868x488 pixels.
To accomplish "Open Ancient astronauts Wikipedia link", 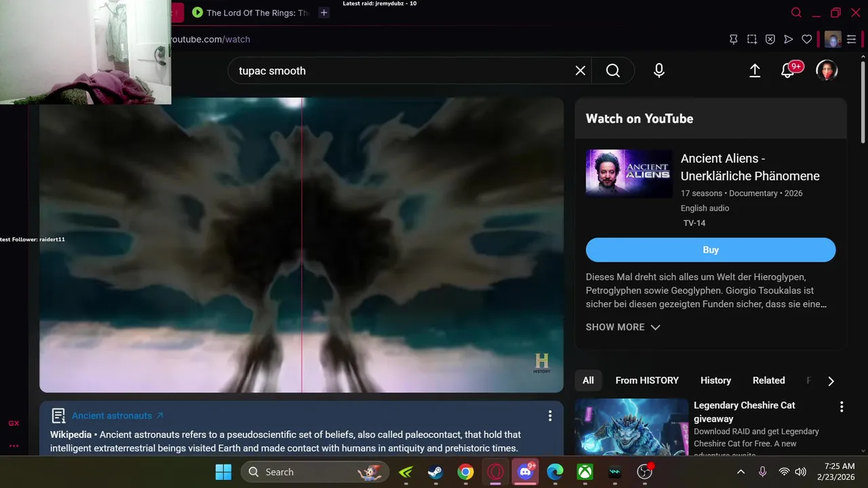I will pyautogui.click(x=117, y=415).
